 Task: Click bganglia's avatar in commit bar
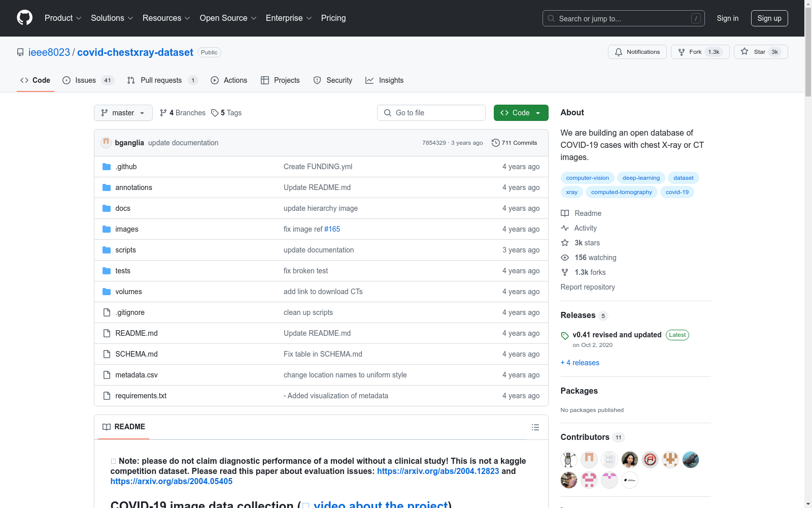(x=106, y=143)
